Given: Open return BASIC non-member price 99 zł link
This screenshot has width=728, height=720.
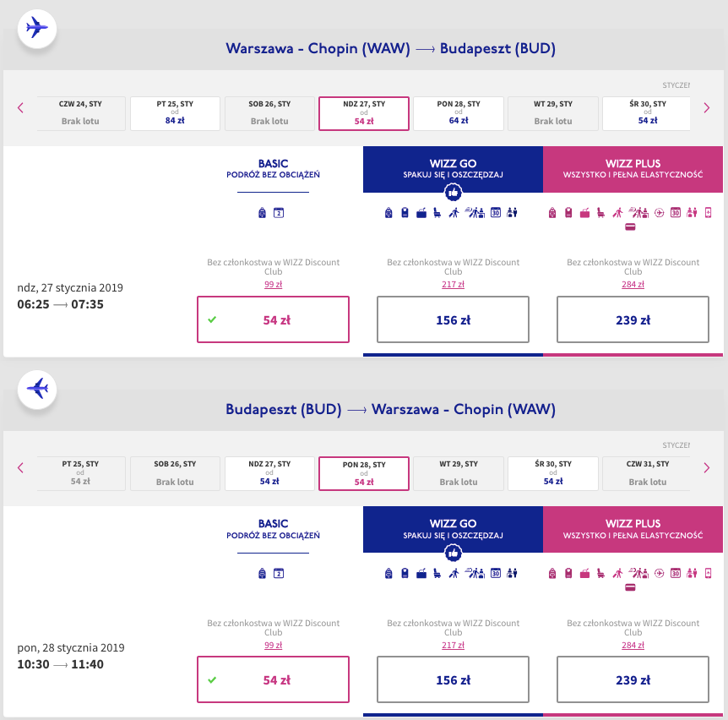Looking at the screenshot, I should (x=273, y=646).
